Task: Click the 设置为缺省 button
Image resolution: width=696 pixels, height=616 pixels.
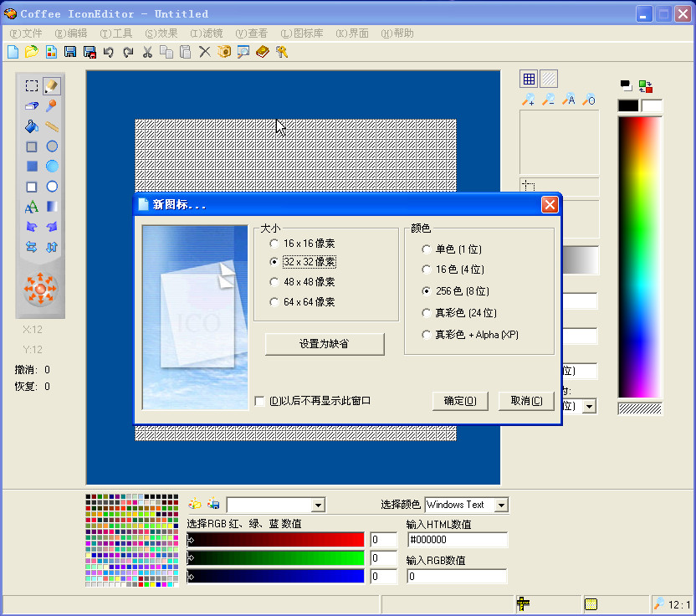Action: pyautogui.click(x=325, y=344)
